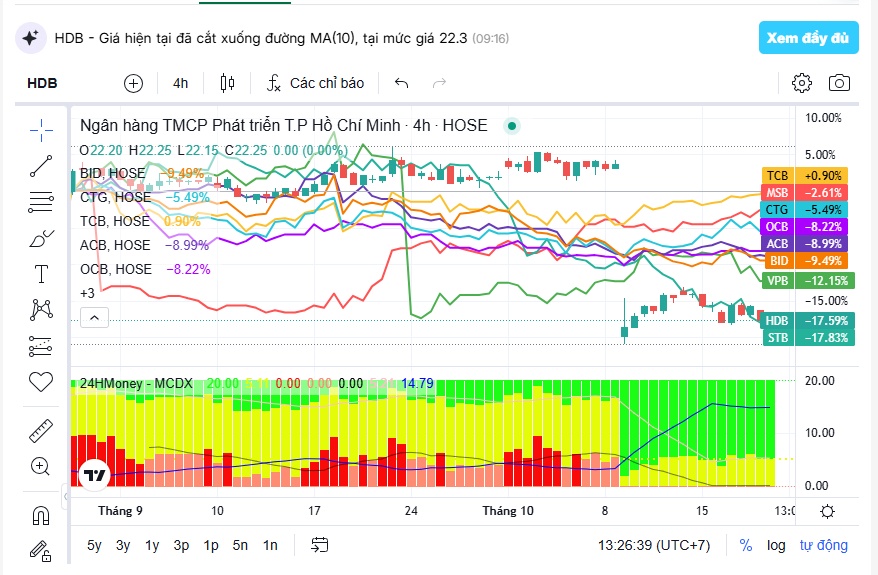878x575 pixels.
Task: Open the 4h interval selector
Action: click(x=180, y=83)
